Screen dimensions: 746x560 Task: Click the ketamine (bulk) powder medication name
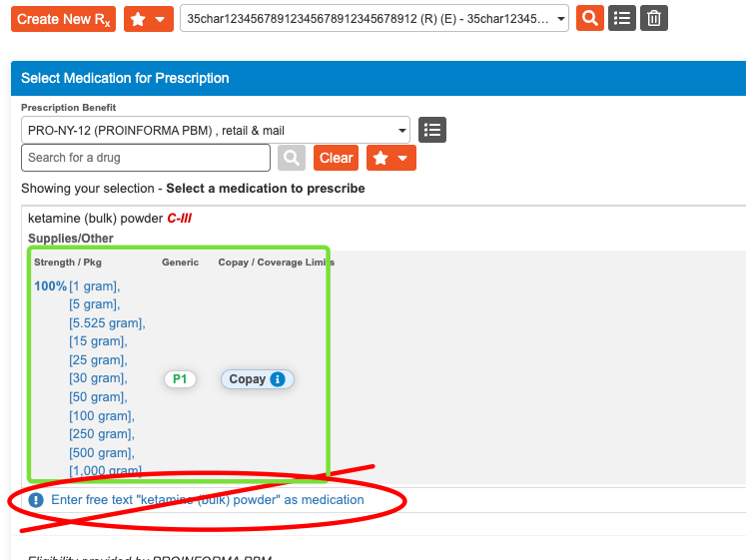click(95, 219)
